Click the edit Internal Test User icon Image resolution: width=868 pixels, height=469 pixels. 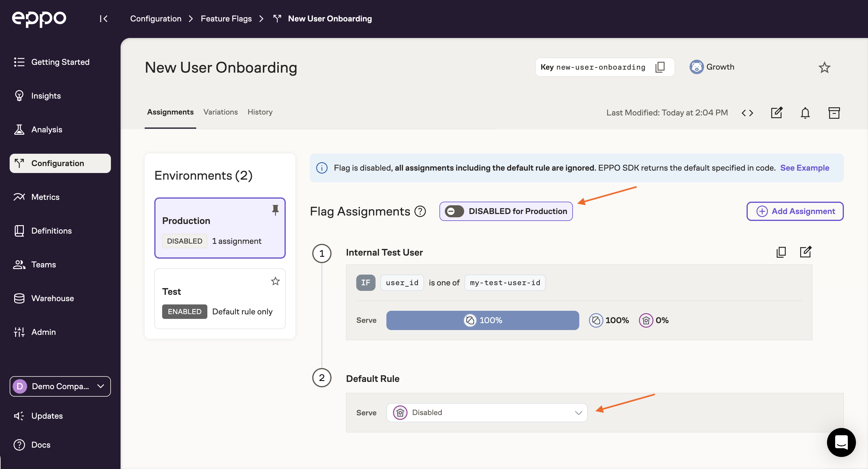click(806, 251)
